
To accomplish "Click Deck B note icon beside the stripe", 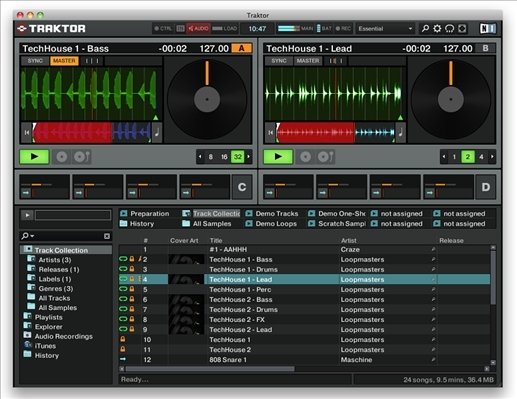I will coord(400,132).
